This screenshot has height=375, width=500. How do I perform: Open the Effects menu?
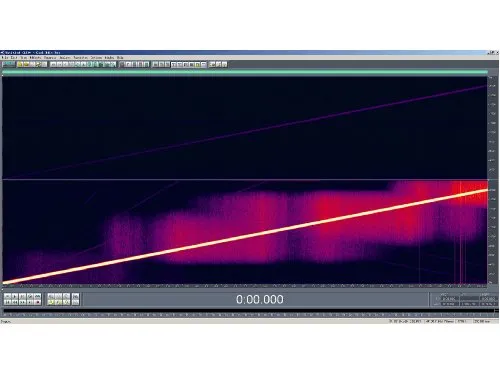(x=36, y=58)
